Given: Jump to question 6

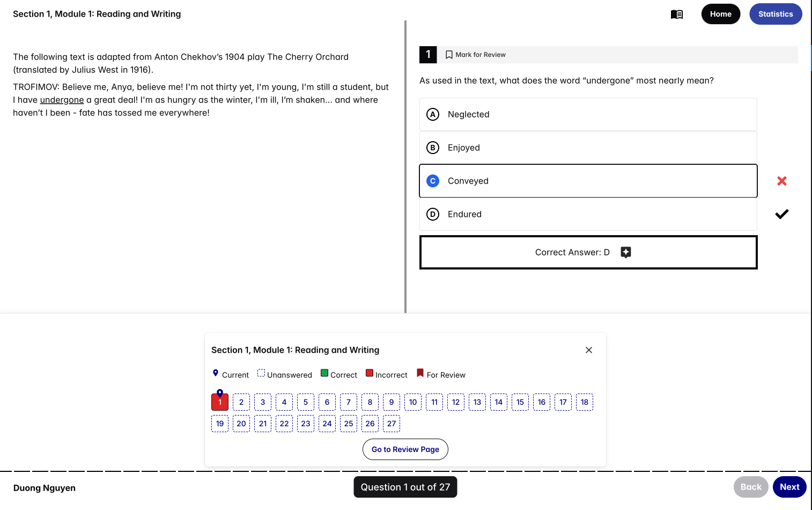Looking at the screenshot, I should tap(327, 402).
